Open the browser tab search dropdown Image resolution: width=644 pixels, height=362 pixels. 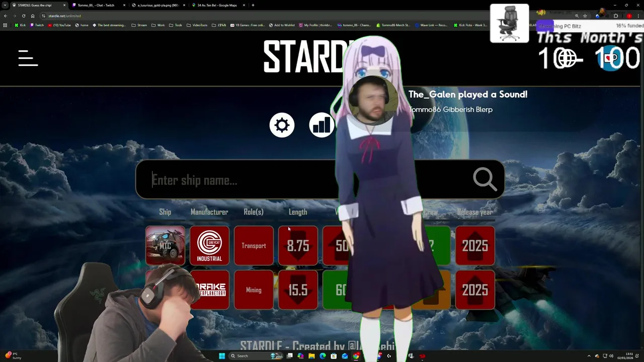(5, 5)
